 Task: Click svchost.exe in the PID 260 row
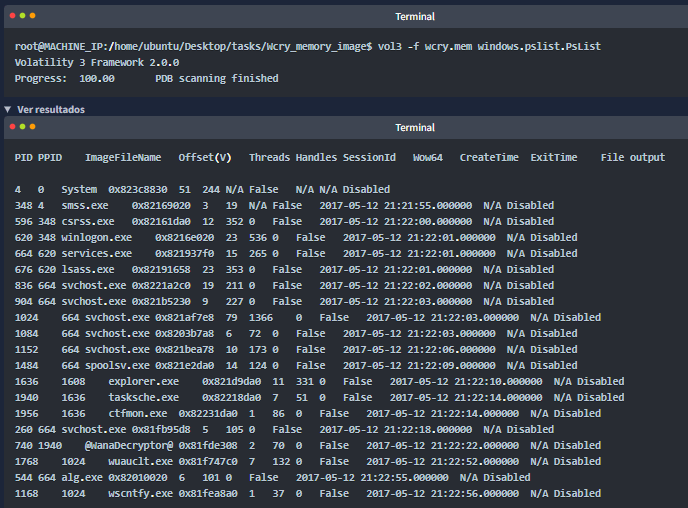[x=93, y=430]
